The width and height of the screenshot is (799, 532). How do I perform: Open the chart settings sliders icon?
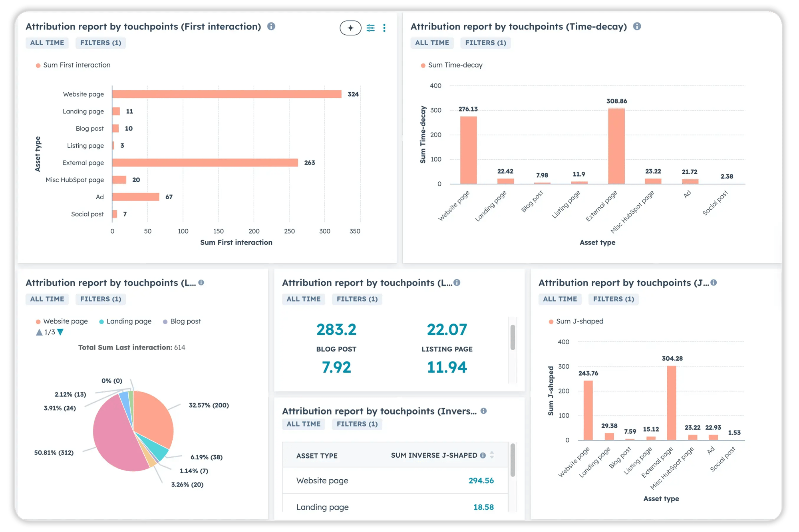370,28
